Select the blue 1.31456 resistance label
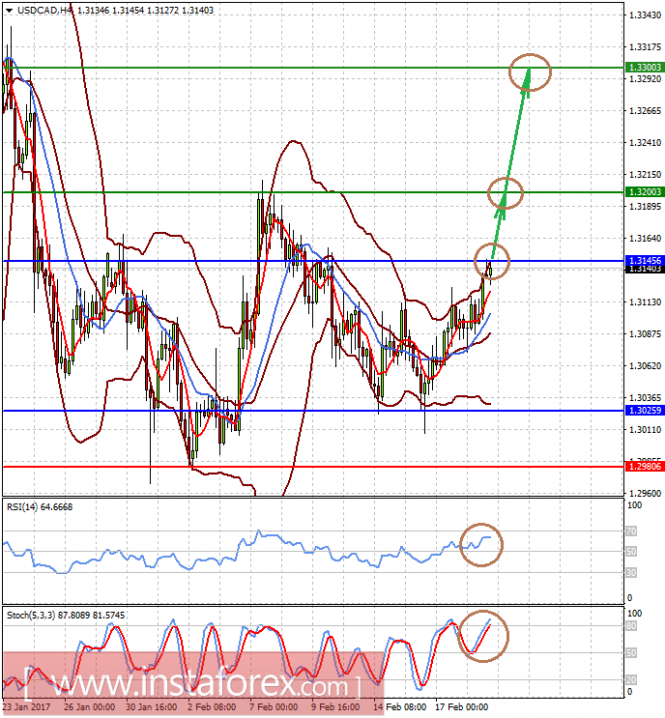The image size is (665, 718). 644,261
